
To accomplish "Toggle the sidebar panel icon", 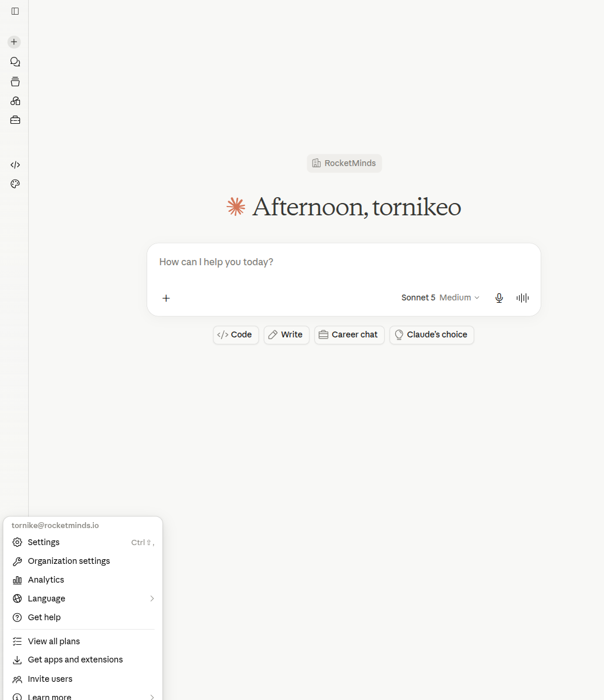I will click(15, 11).
